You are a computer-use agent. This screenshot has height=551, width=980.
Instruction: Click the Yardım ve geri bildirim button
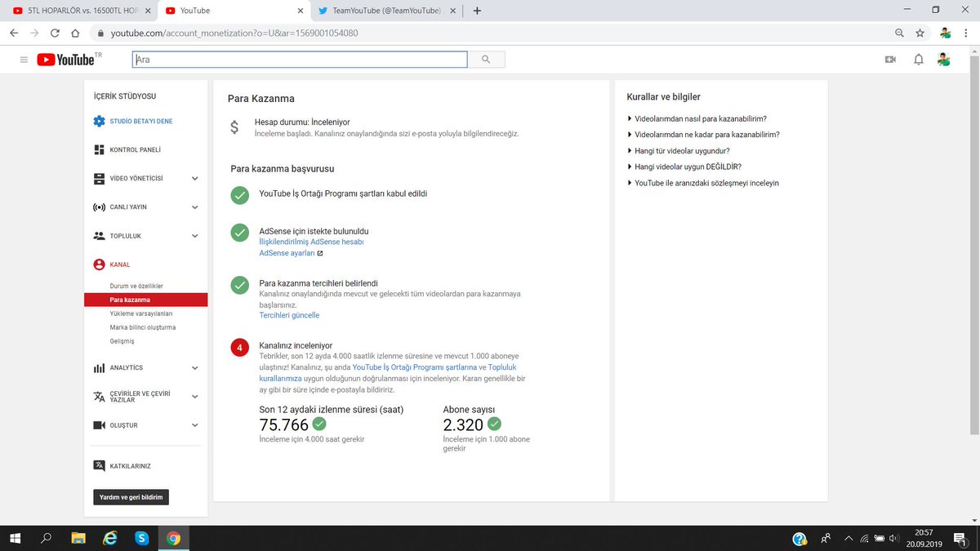(131, 497)
